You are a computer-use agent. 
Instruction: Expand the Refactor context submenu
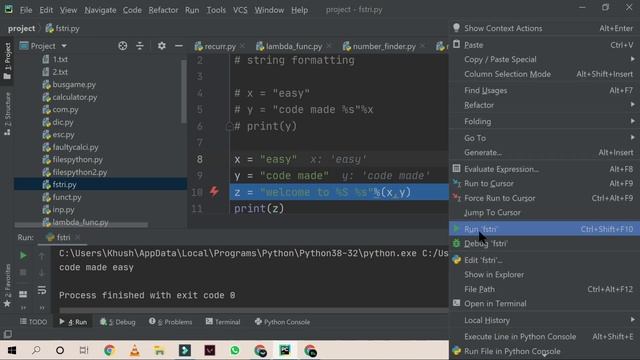pos(544,105)
